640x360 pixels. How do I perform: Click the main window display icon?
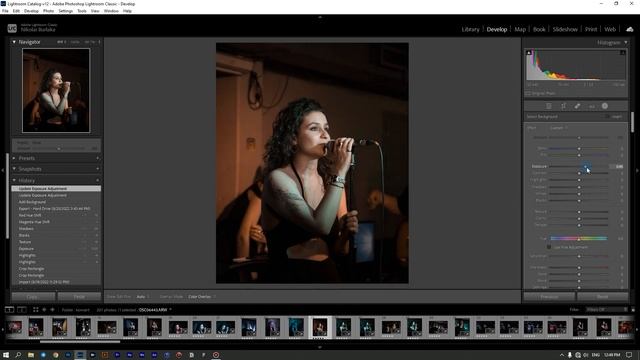pos(9,310)
